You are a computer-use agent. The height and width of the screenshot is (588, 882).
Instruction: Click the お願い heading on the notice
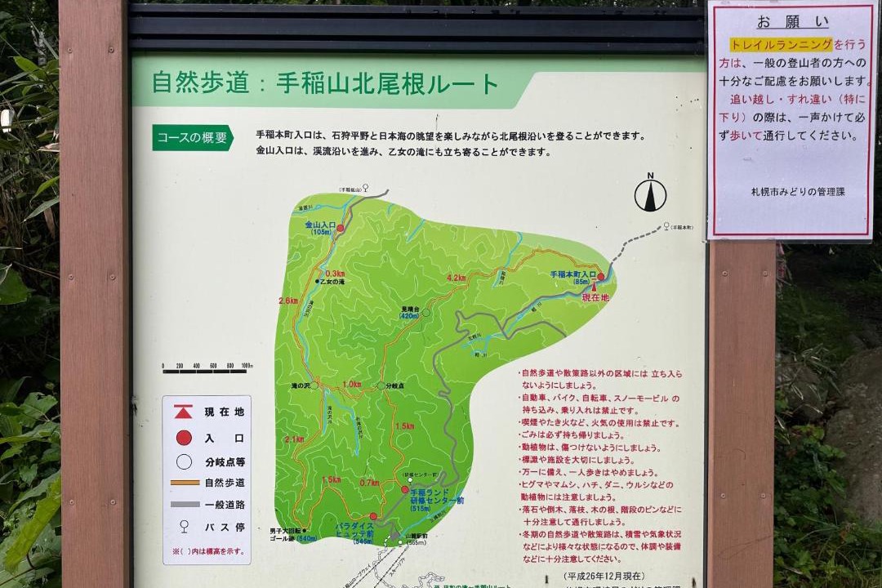pyautogui.click(x=781, y=21)
